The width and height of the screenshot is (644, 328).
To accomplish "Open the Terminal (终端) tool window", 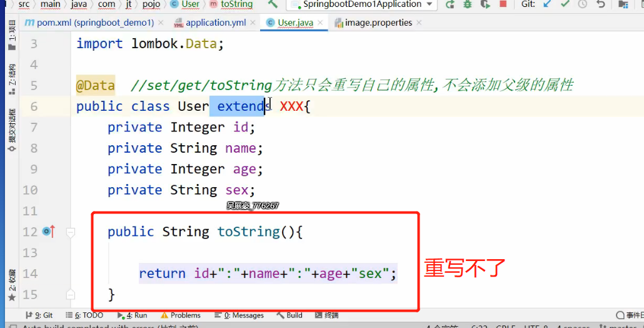I will (x=326, y=315).
